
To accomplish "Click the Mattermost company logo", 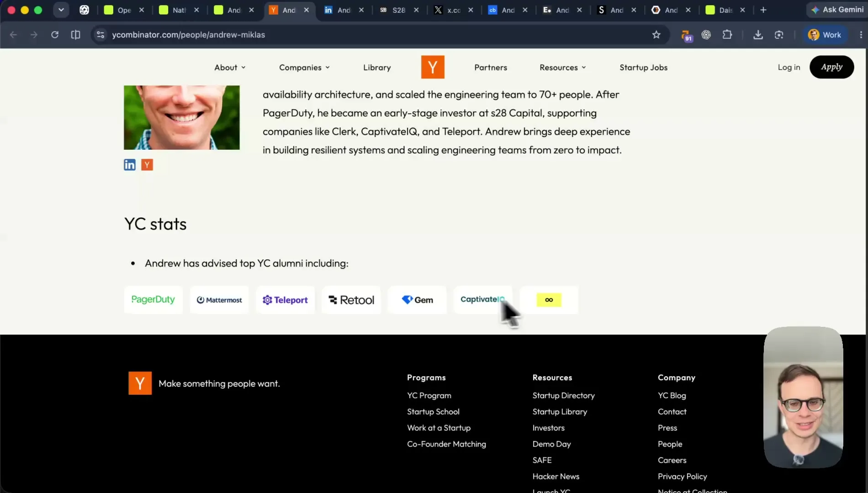I will (x=219, y=300).
